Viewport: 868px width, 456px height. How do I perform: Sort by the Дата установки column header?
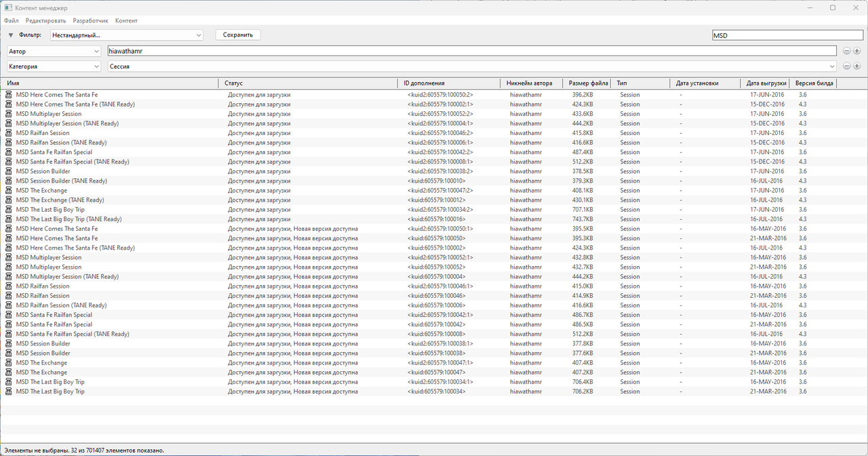pos(707,83)
